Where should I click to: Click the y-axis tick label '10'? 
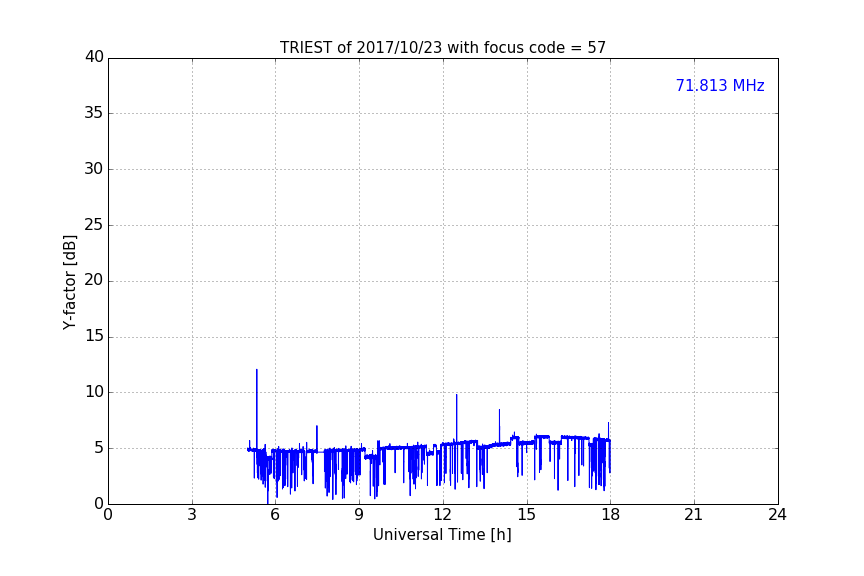94,391
